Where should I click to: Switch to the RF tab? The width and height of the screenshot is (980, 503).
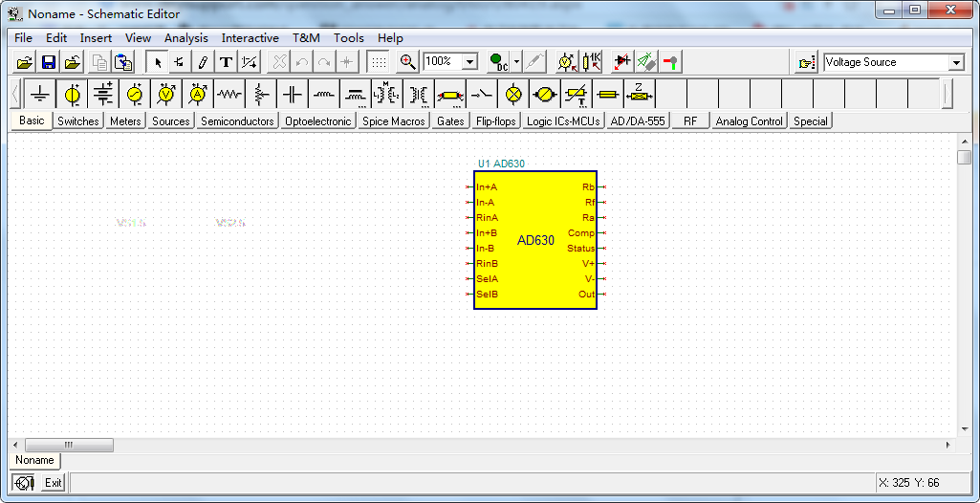pyautogui.click(x=690, y=121)
